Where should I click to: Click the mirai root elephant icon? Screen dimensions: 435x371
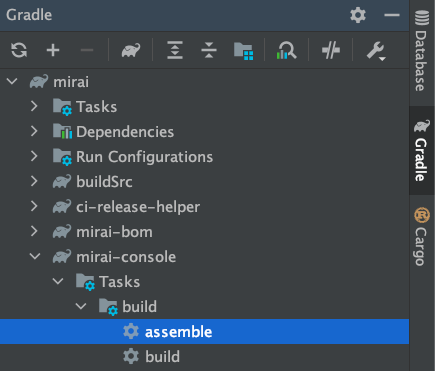pos(39,81)
